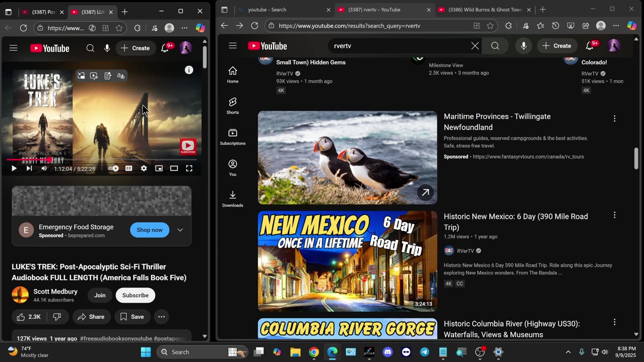
Task: Enter fullscreen mode on video
Action: 189,168
